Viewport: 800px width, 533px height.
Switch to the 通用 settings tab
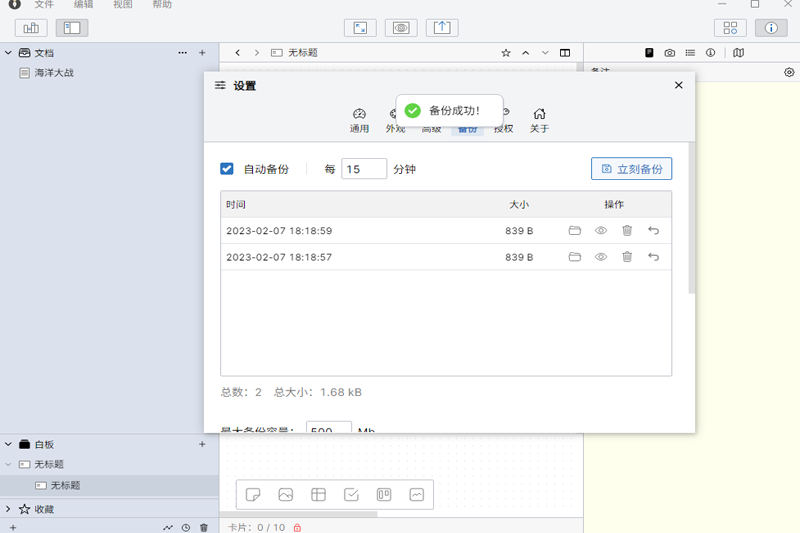pos(359,120)
